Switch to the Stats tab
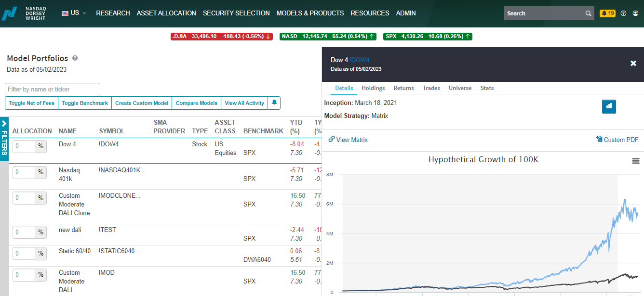The image size is (644, 296). 487,88
